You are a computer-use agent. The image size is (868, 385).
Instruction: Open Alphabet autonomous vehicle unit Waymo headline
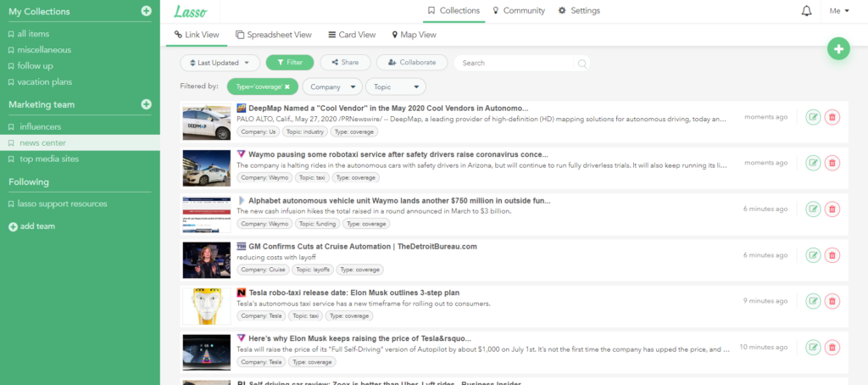[399, 200]
